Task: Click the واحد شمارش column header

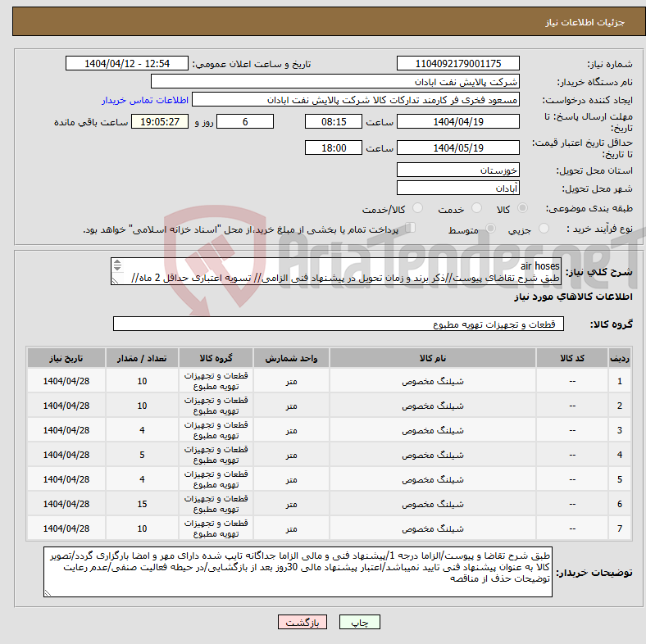Action: click(291, 358)
